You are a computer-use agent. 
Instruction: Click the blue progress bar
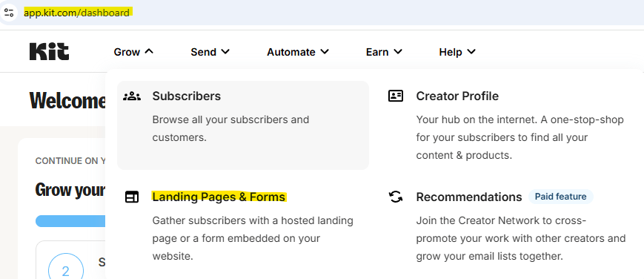tap(70, 221)
